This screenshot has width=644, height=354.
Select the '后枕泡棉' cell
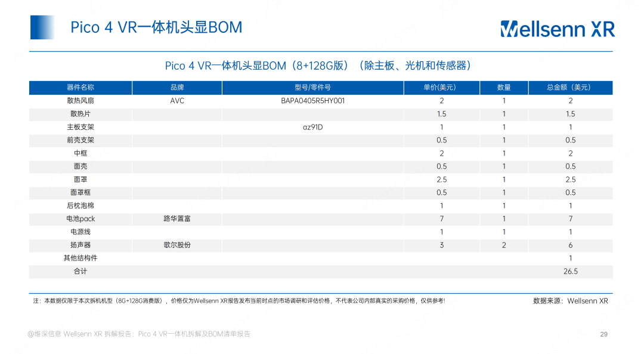pyautogui.click(x=80, y=206)
